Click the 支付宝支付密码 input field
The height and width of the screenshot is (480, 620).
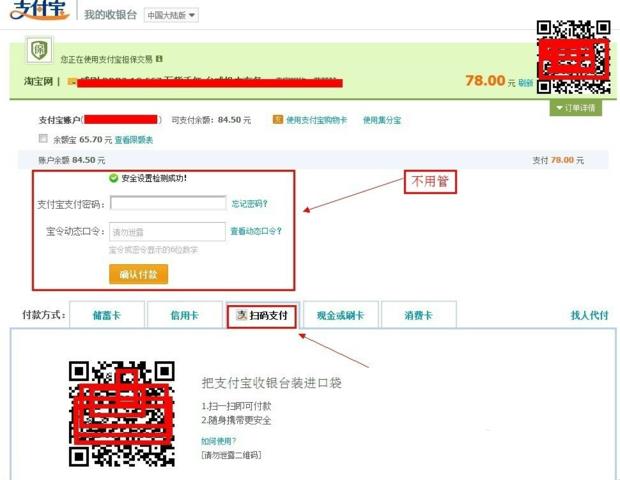point(167,203)
